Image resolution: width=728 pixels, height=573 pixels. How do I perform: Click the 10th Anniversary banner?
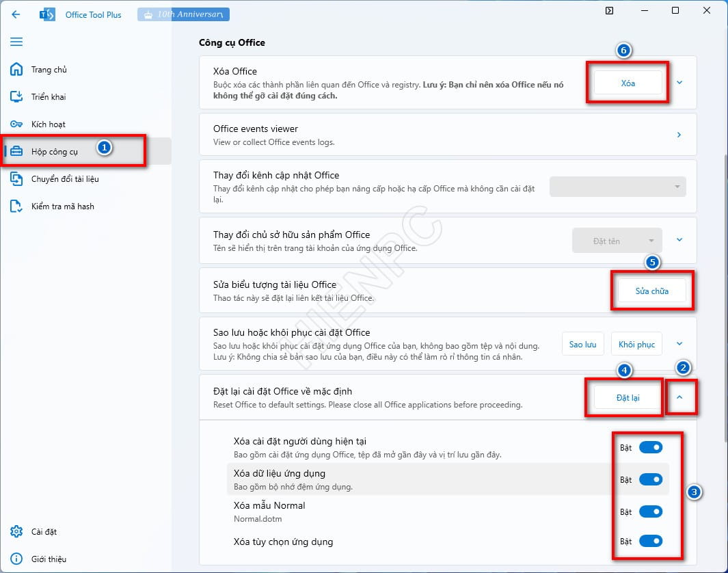(x=183, y=14)
